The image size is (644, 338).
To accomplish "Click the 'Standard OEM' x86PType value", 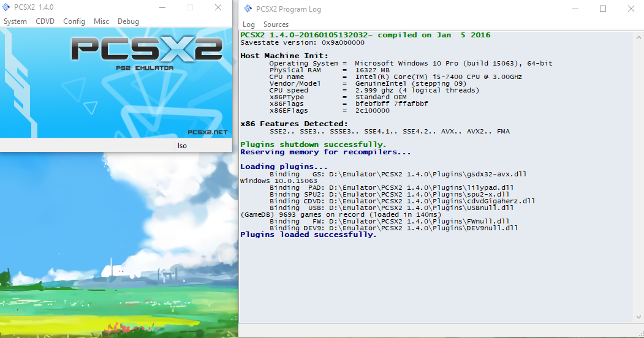I will click(x=381, y=97).
